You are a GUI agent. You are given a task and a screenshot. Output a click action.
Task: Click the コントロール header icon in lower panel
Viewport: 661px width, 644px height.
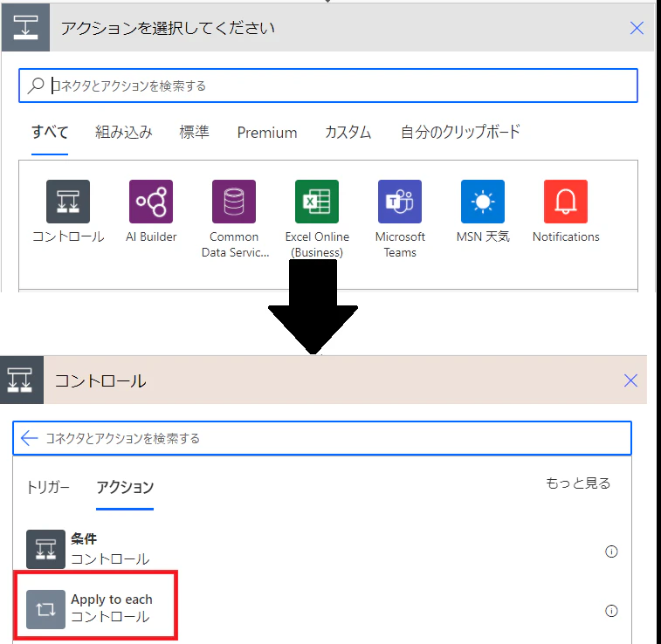click(22, 380)
